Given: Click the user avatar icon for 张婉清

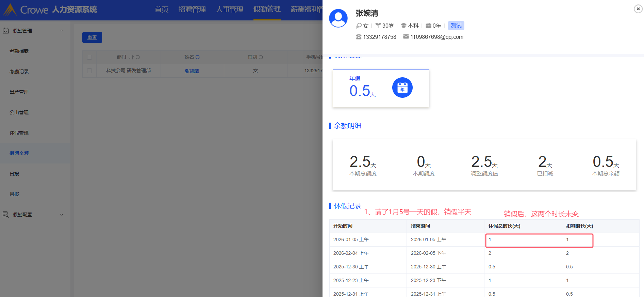Looking at the screenshot, I should tap(338, 18).
